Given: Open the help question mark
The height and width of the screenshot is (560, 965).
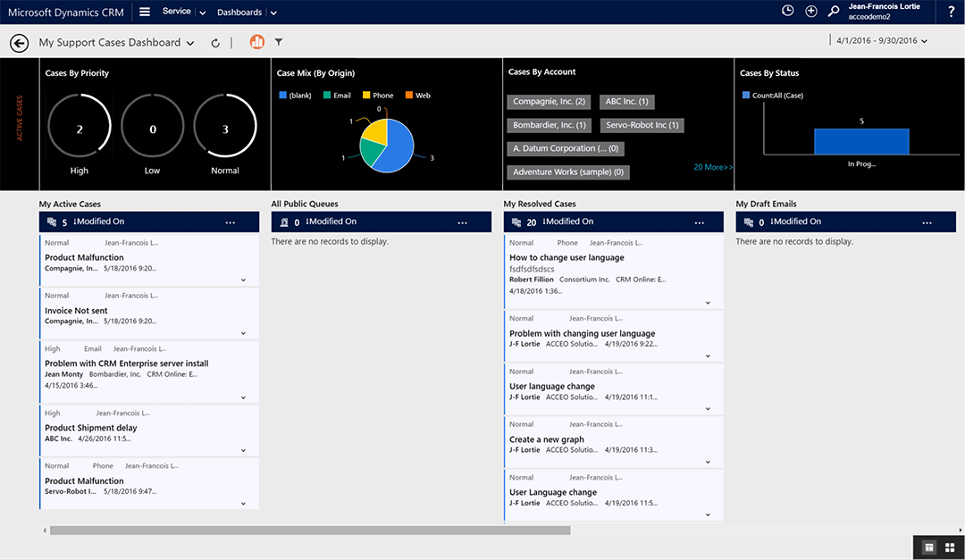Looking at the screenshot, I should [x=952, y=12].
